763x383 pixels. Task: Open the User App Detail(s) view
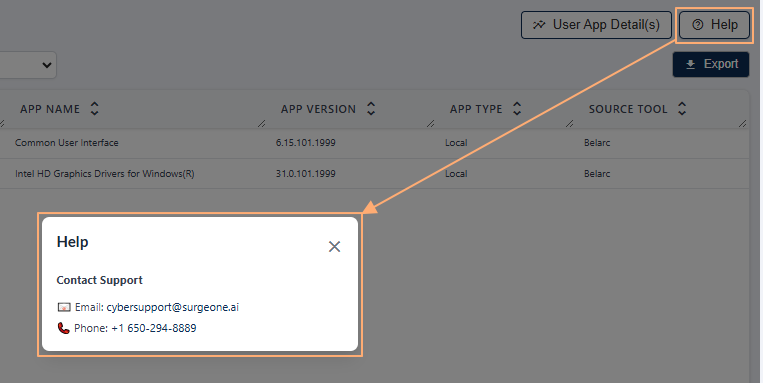click(x=596, y=25)
